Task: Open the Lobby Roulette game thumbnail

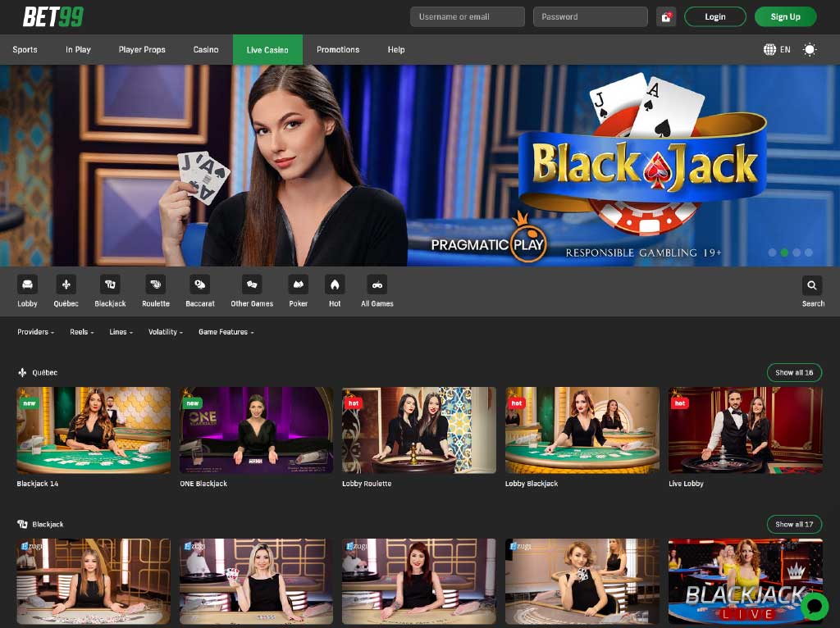Action: [419, 430]
